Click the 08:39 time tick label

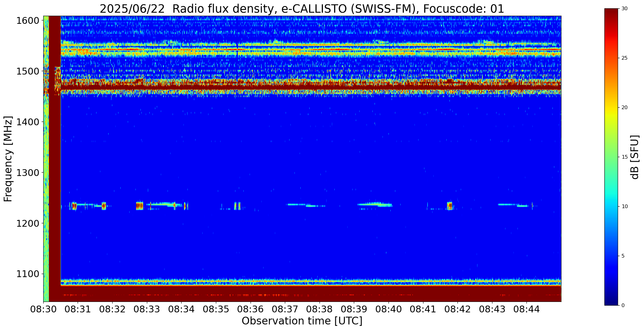pyautogui.click(x=354, y=309)
